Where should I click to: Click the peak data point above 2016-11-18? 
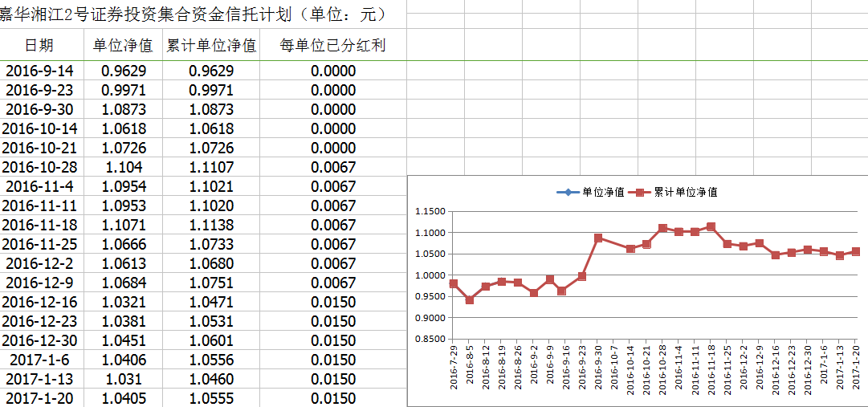click(x=711, y=227)
